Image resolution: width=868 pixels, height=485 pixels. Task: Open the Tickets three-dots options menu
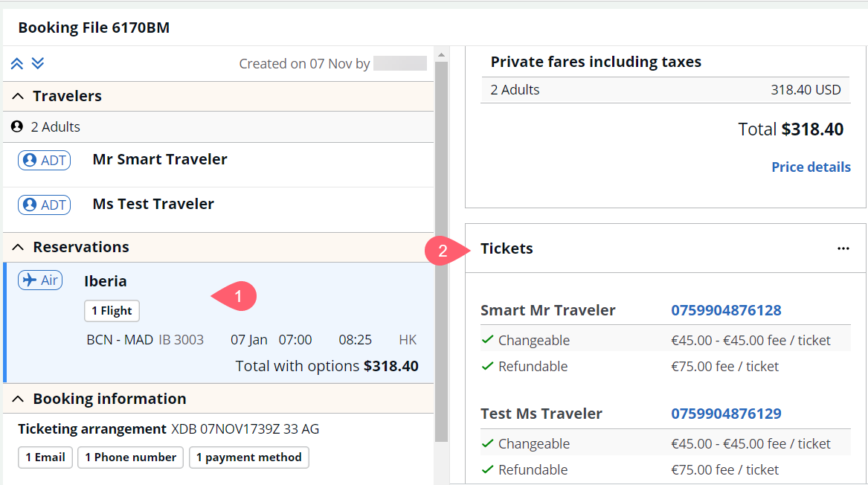click(843, 248)
